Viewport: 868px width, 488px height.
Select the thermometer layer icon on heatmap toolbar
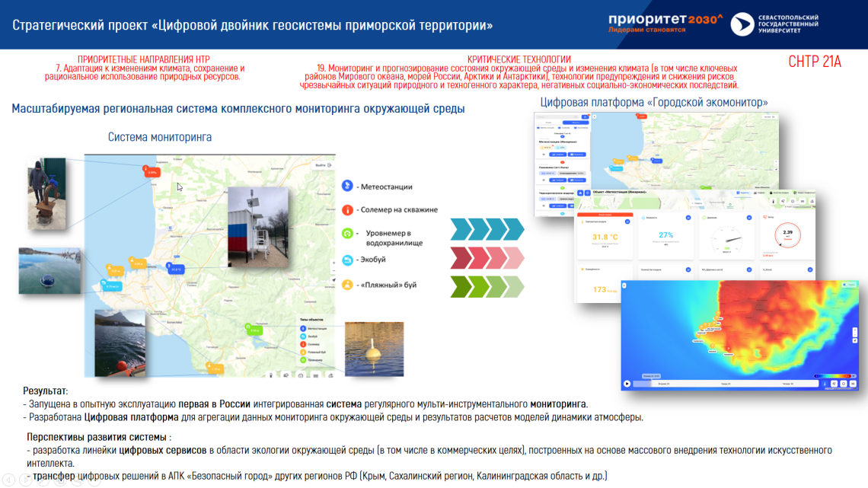[825, 384]
